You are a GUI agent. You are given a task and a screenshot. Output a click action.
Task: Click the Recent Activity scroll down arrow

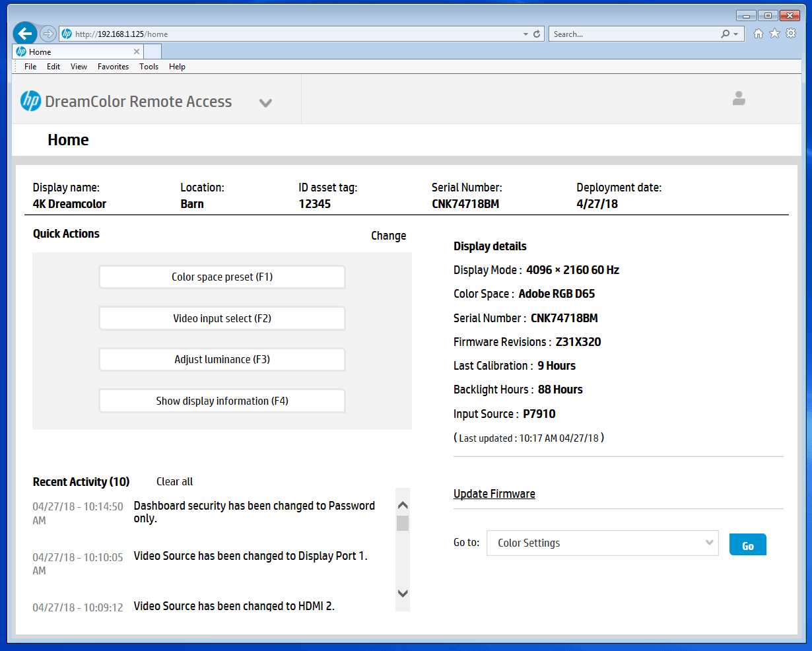pos(403,594)
